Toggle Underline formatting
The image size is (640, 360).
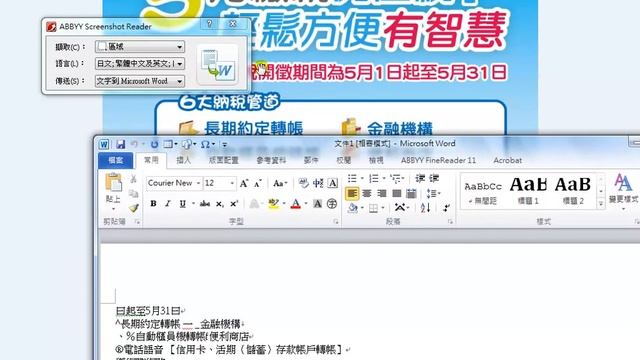click(182, 204)
